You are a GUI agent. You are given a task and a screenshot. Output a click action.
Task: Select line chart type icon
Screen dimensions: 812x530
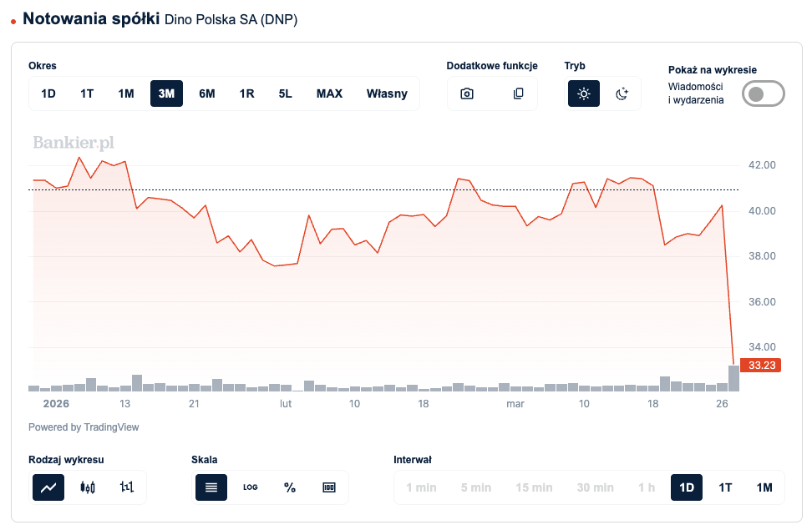[x=48, y=487]
